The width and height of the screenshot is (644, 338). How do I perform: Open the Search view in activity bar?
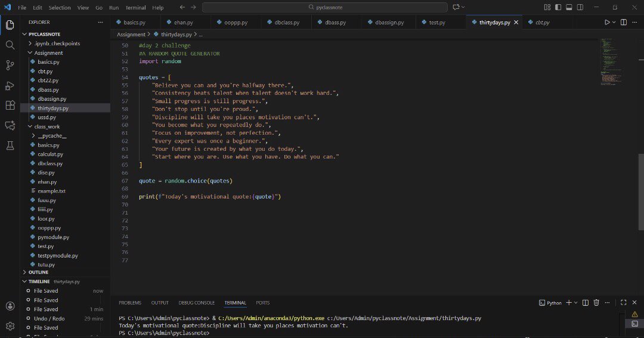pos(10,45)
